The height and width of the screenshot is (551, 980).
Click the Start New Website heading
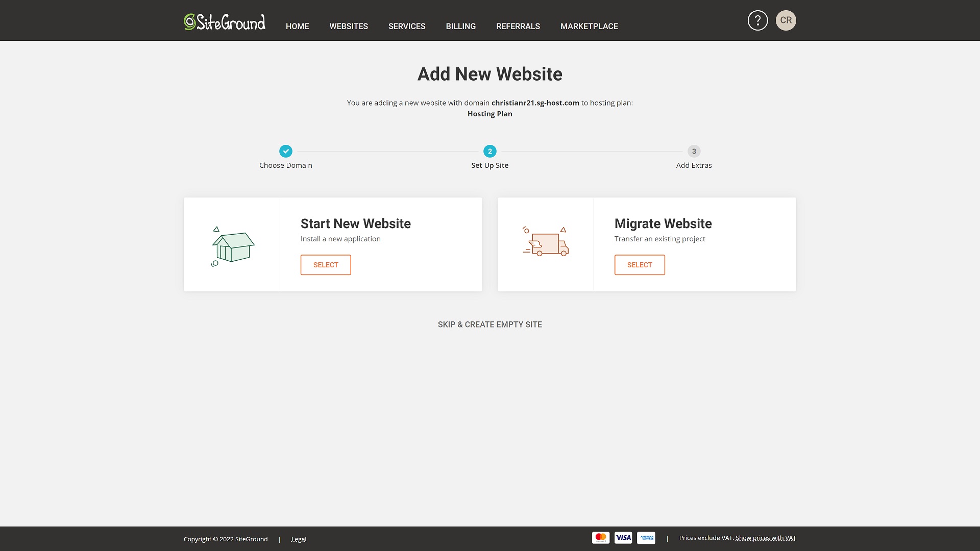(356, 223)
